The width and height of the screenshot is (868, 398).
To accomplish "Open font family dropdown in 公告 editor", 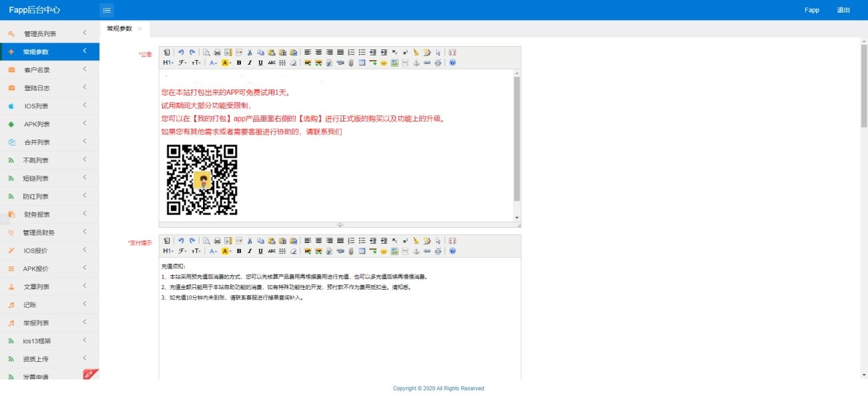I will (x=183, y=63).
